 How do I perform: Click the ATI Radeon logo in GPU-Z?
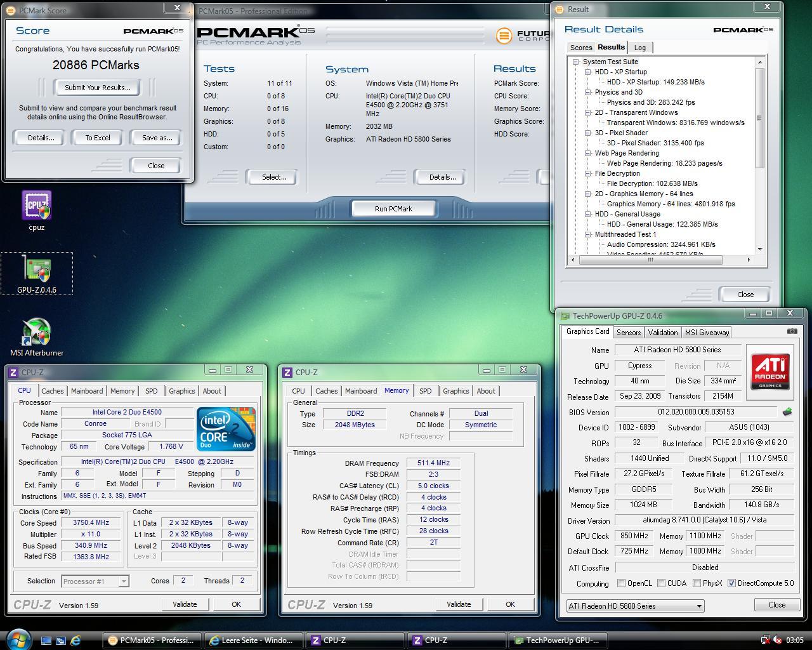point(770,372)
